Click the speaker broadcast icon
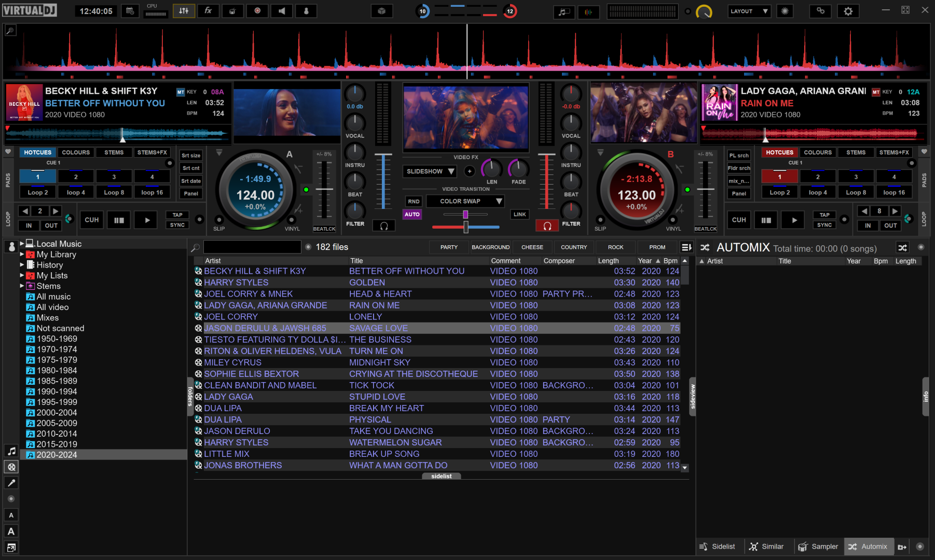The width and height of the screenshot is (935, 560). tap(282, 11)
